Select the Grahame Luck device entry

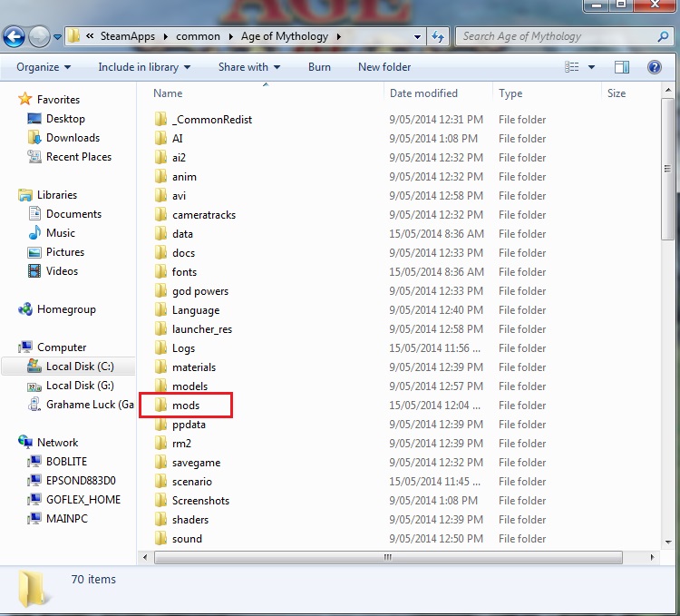pyautogui.click(x=90, y=405)
